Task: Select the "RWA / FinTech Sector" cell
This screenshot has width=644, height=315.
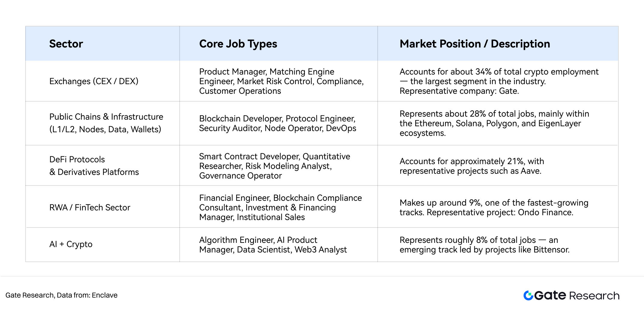Action: point(90,207)
